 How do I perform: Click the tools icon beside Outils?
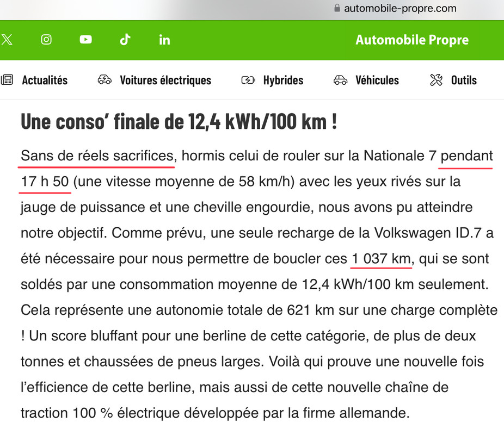[436, 80]
